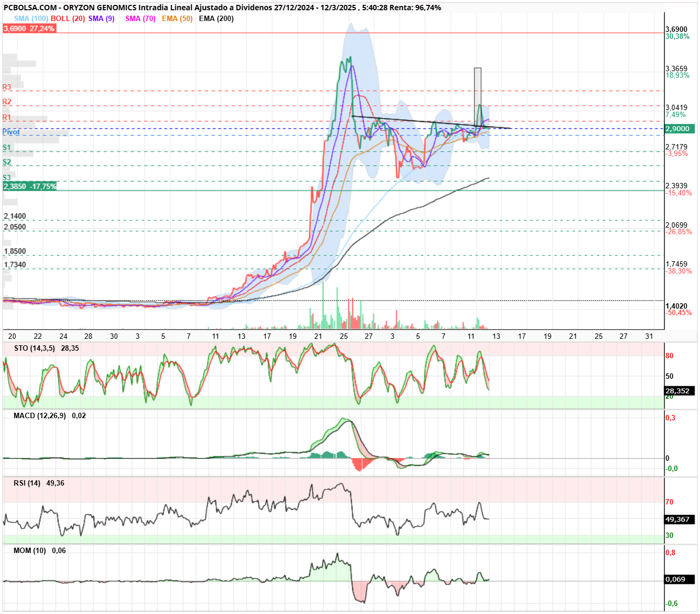Click the 18,93% axis percentage
This screenshot has width=700, height=614.
[x=677, y=75]
